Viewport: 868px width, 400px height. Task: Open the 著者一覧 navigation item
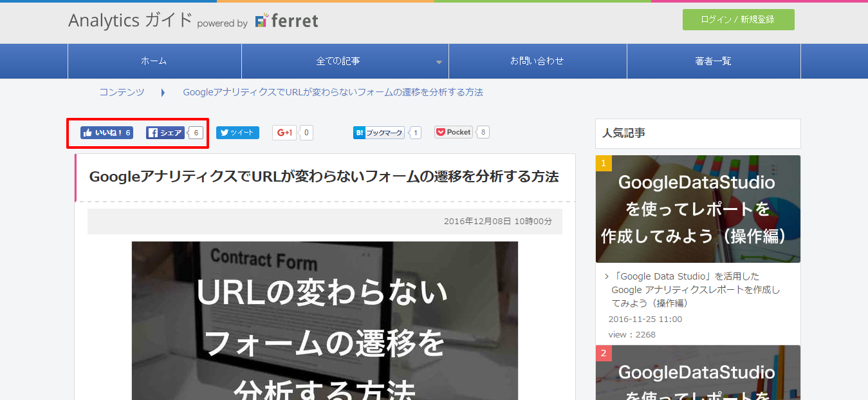(714, 61)
